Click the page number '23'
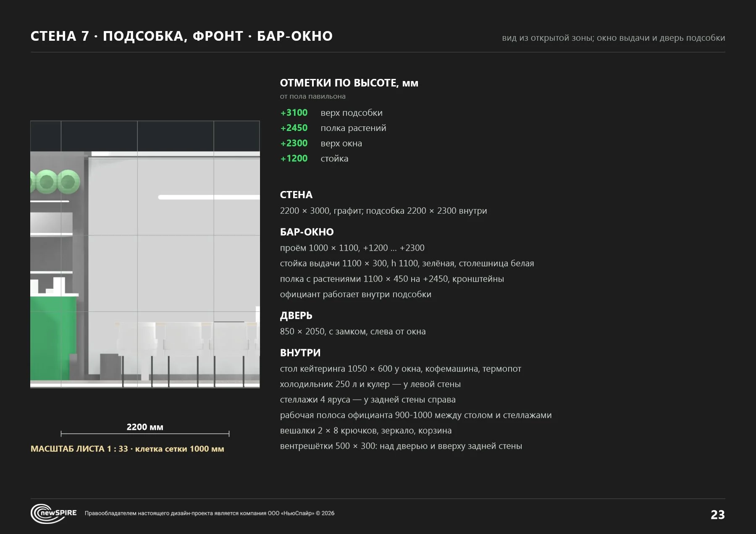The image size is (756, 534). (718, 515)
